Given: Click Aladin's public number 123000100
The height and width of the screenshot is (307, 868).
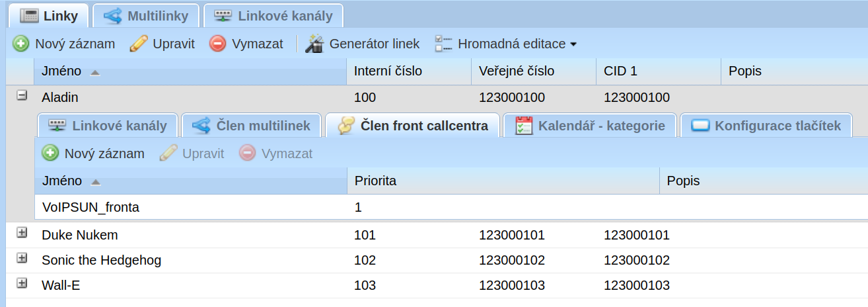Looking at the screenshot, I should [x=512, y=97].
